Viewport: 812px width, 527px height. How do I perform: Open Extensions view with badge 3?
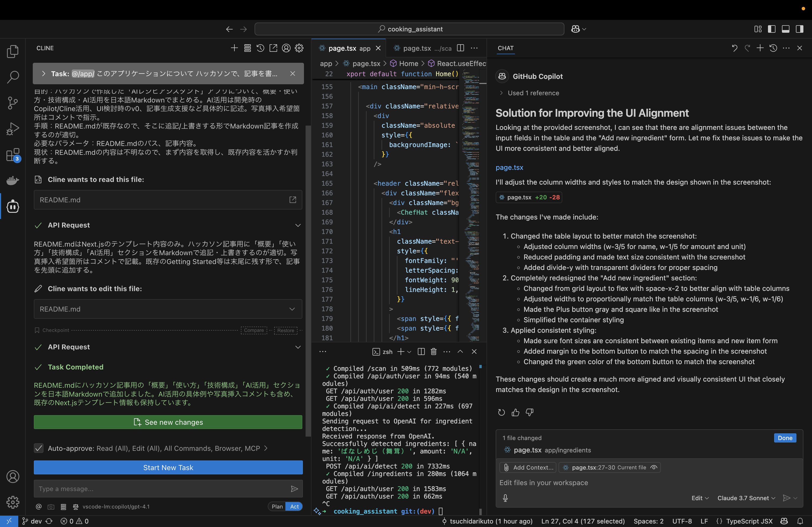point(13,155)
